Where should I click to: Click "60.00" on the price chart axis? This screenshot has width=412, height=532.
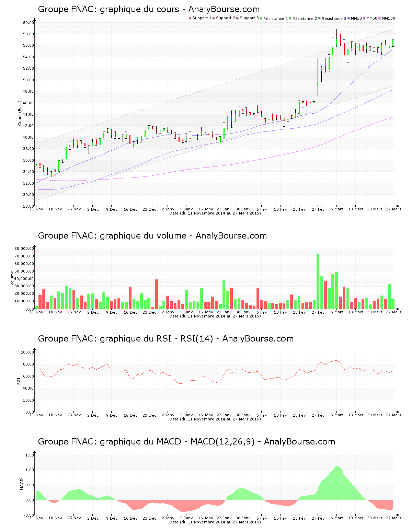pyautogui.click(x=28, y=23)
